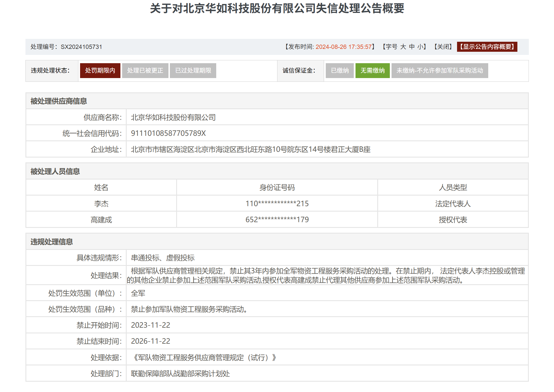Viewport: 554px width, 392px height.
Task: Click the 处理结果 label
Action: tap(106, 275)
